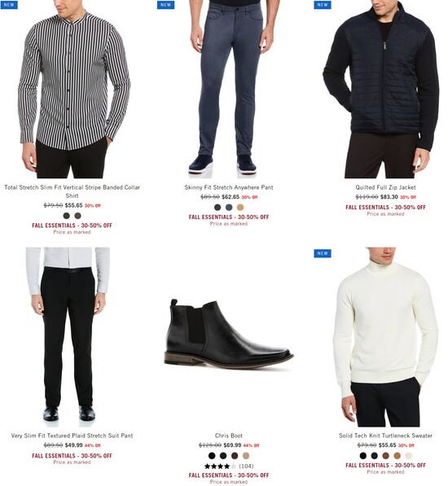
Task: Select the ivory swatch for Turtleneck Sweater
Action: pyautogui.click(x=409, y=456)
